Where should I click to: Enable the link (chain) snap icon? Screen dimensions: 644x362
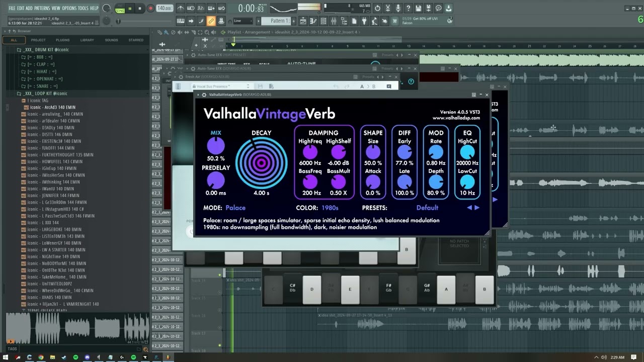tap(211, 21)
